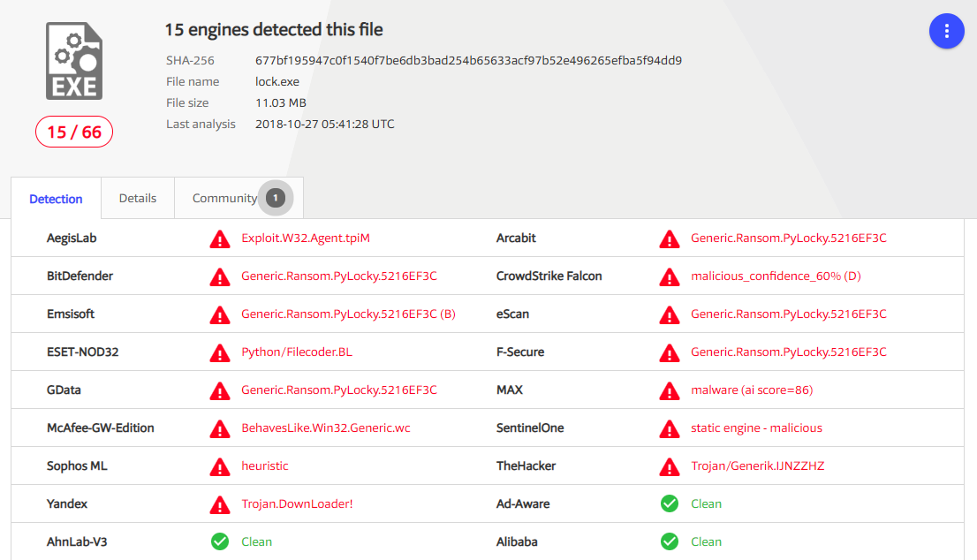The image size is (977, 560).
Task: Open the Community tab
Action: coord(239,198)
